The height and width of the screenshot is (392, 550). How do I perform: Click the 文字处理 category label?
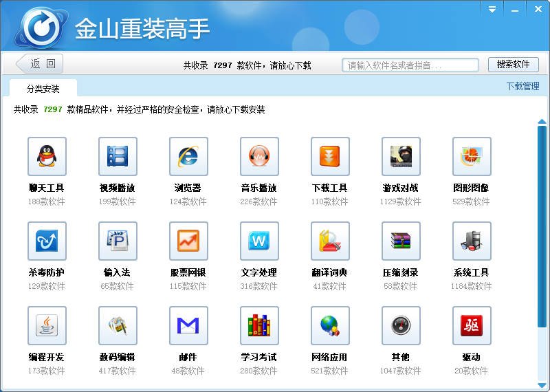coord(259,272)
